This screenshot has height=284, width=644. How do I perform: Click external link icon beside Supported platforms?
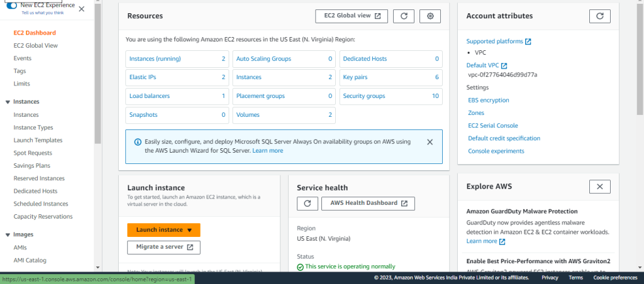click(528, 41)
